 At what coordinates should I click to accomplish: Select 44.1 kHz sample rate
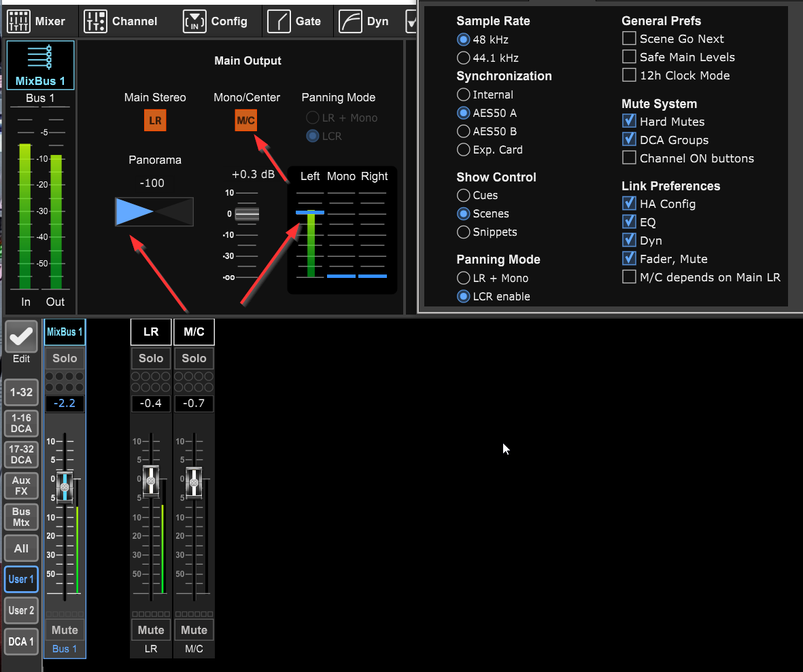[488, 58]
